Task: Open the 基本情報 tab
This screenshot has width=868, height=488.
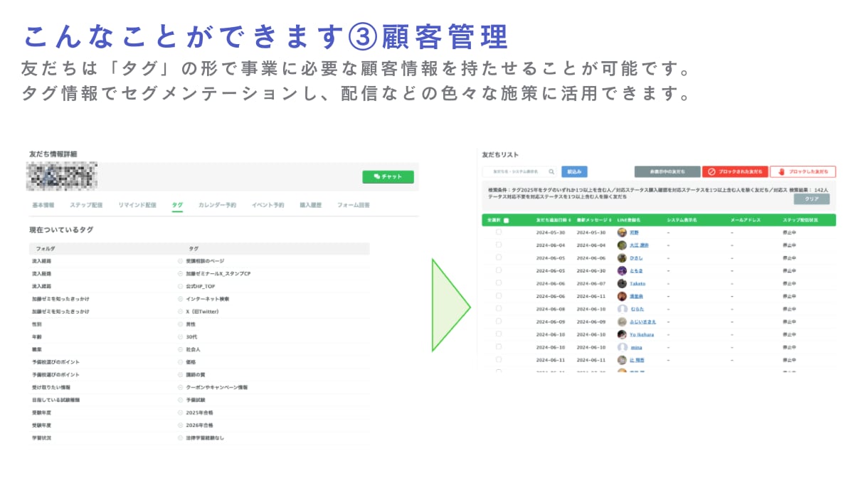Action: (43, 205)
